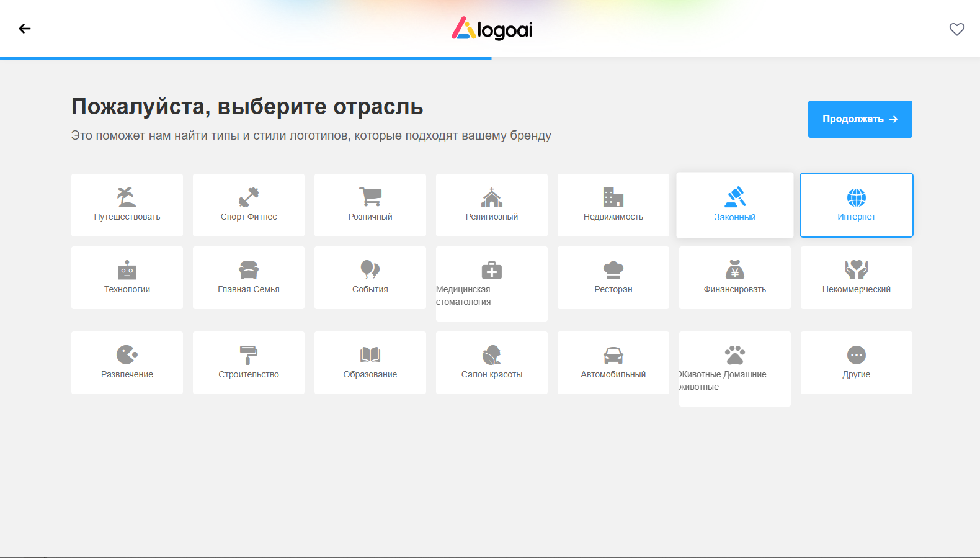Choose the Главная Семья label
This screenshot has height=558, width=980.
pos(249,289)
